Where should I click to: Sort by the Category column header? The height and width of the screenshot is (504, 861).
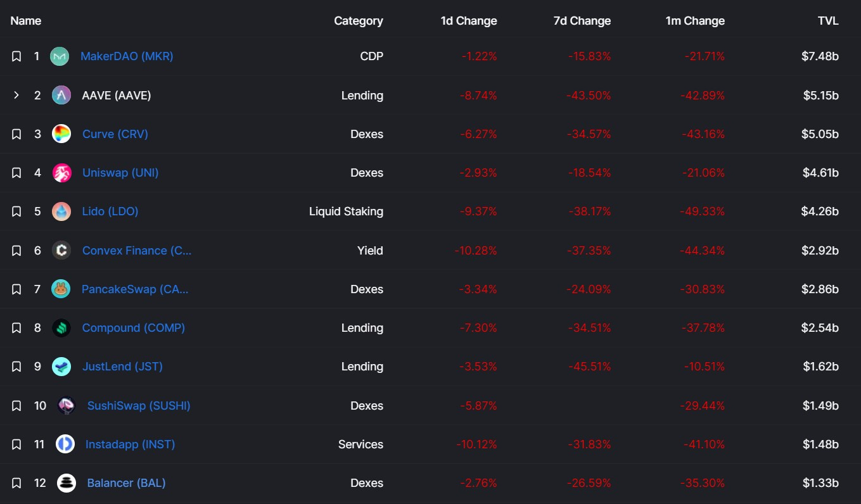coord(359,20)
